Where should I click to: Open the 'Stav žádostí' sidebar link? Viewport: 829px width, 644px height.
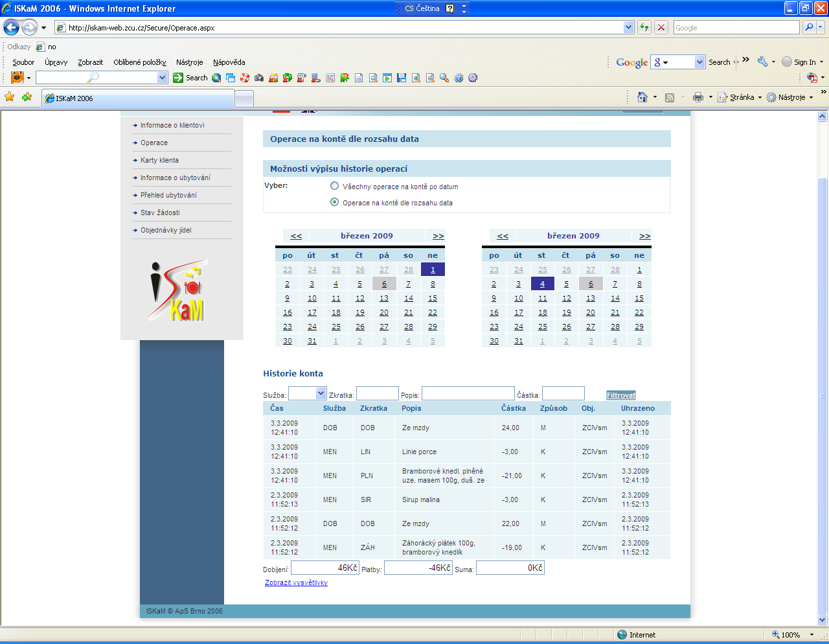(x=160, y=213)
